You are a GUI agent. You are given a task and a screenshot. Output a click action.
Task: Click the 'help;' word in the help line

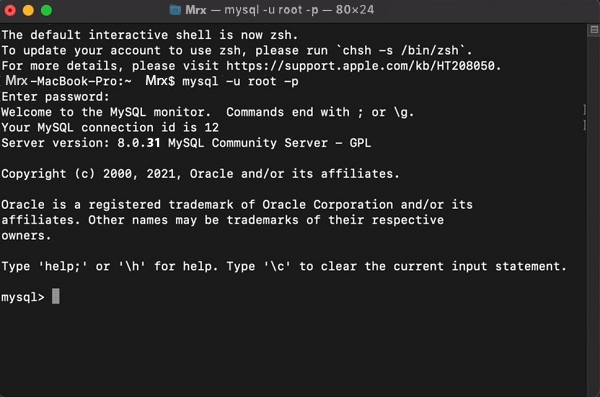tap(63, 266)
